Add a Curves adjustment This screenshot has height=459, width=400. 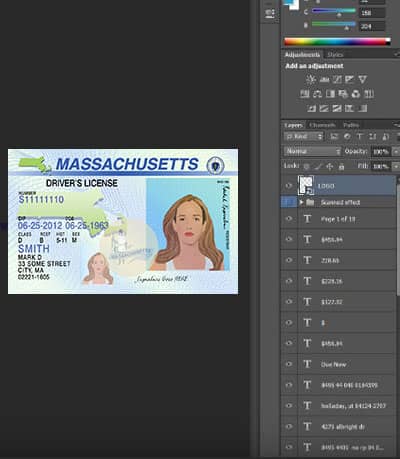tap(337, 79)
